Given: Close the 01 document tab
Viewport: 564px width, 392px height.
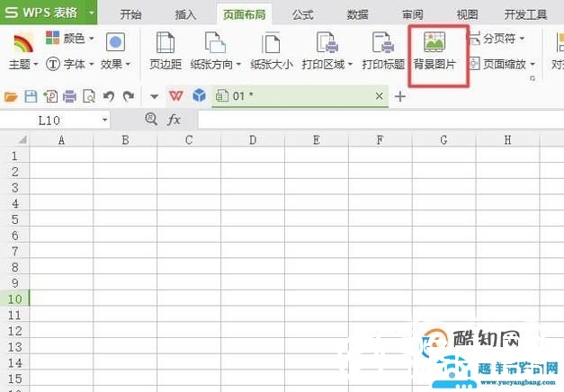Looking at the screenshot, I should (379, 96).
